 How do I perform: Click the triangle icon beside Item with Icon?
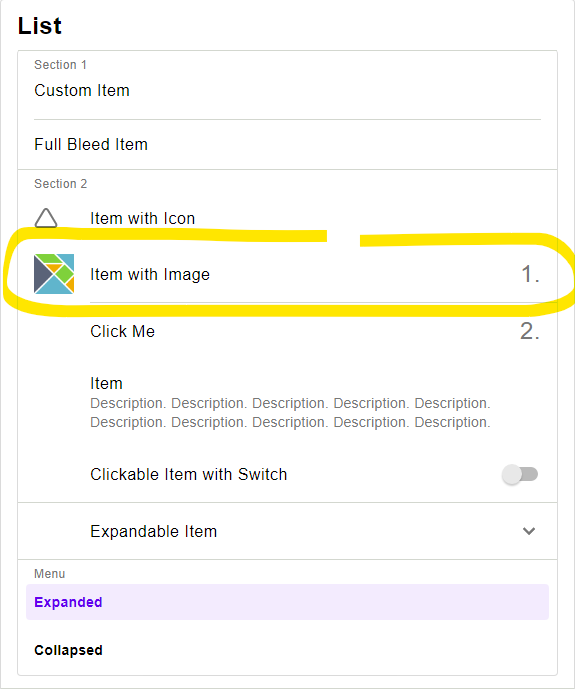pos(46,218)
